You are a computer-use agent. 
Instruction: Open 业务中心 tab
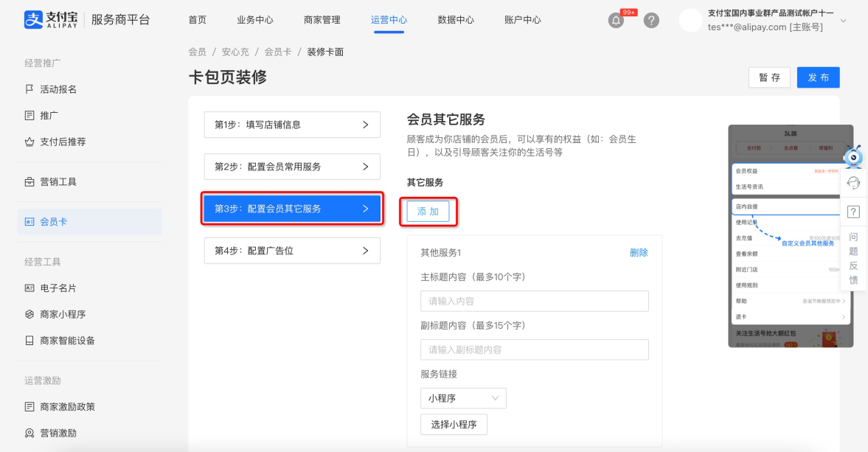(x=255, y=20)
